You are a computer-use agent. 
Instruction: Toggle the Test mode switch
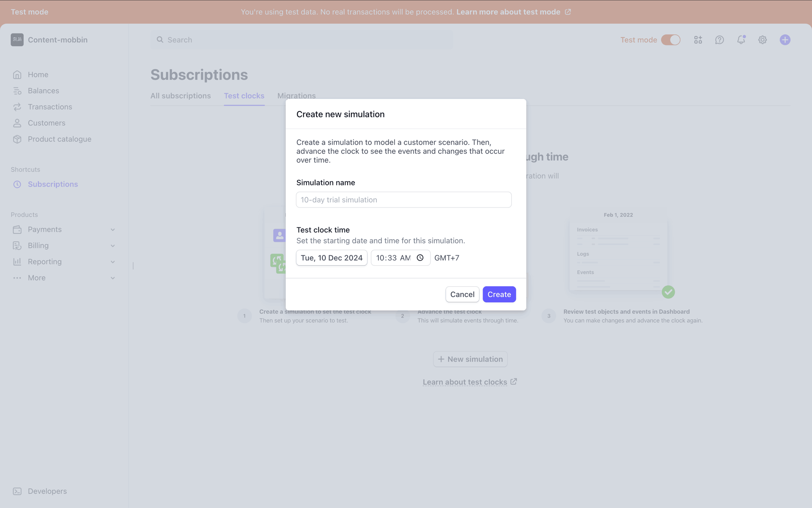tap(671, 40)
